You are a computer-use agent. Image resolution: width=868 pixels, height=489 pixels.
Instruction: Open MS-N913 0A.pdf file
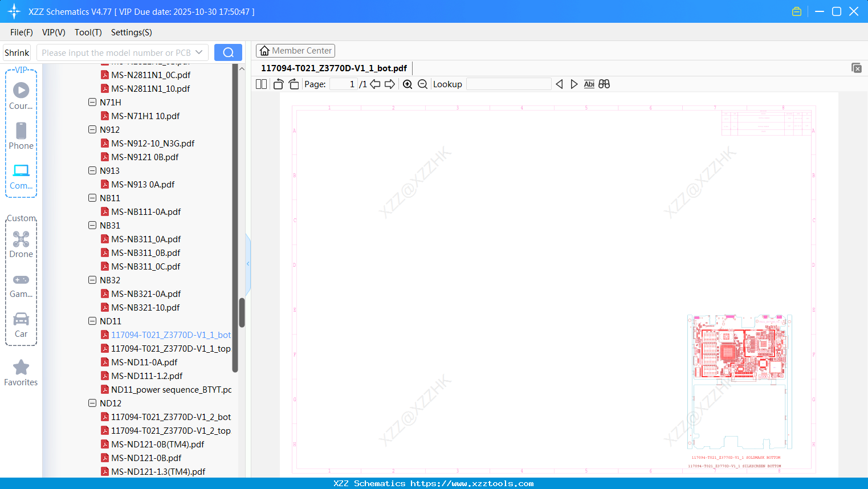tap(142, 185)
